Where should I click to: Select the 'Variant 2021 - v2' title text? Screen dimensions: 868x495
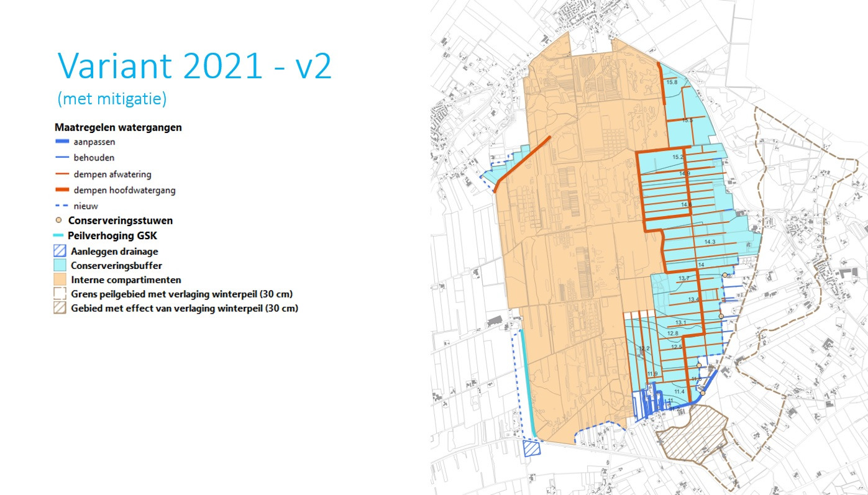click(x=194, y=65)
